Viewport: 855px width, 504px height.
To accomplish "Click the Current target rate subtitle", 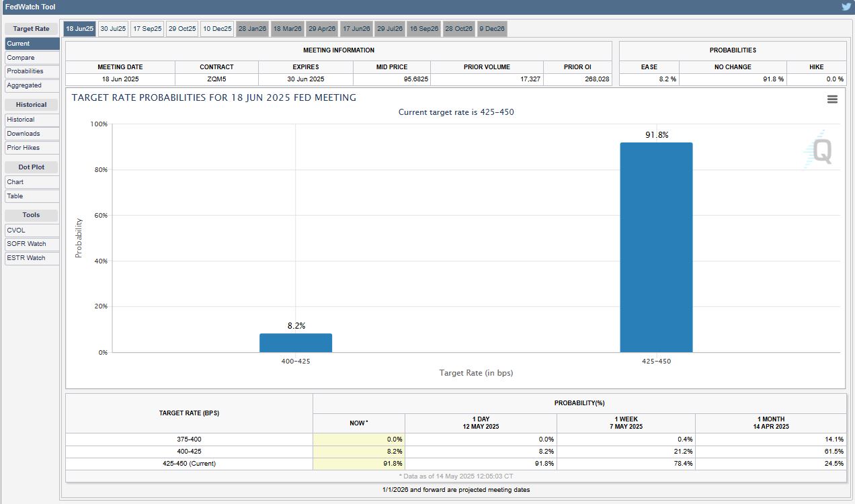I will (x=456, y=112).
